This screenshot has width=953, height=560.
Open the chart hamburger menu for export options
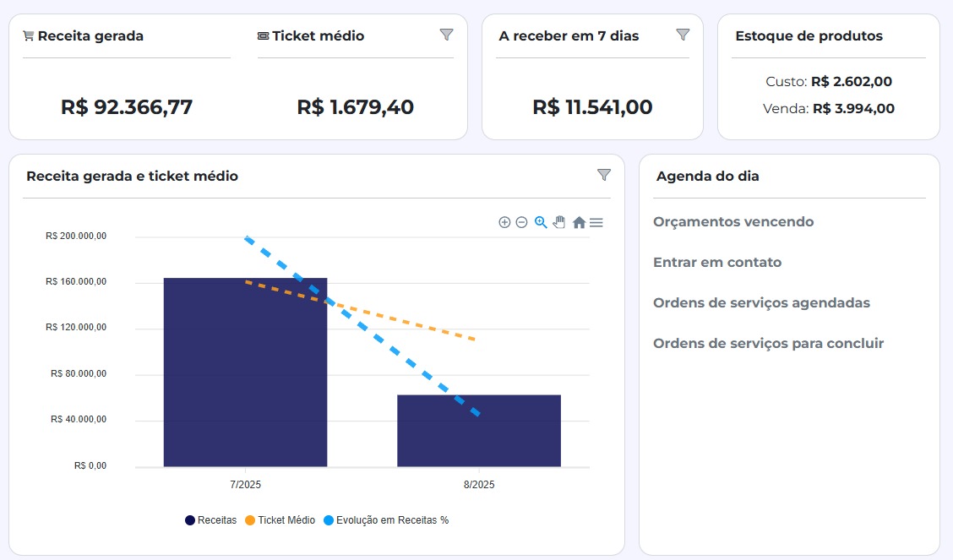click(x=596, y=222)
